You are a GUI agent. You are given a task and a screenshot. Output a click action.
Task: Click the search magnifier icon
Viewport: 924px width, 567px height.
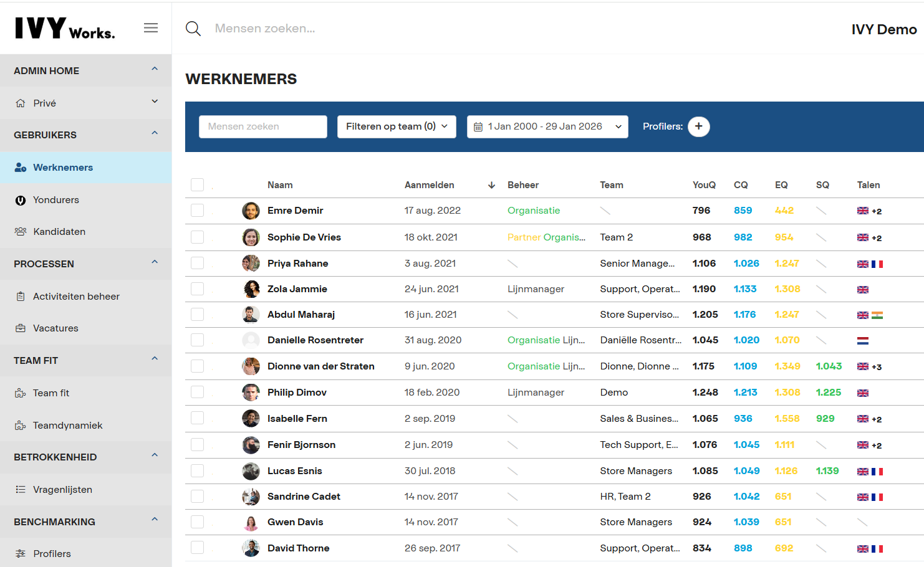coord(193,29)
